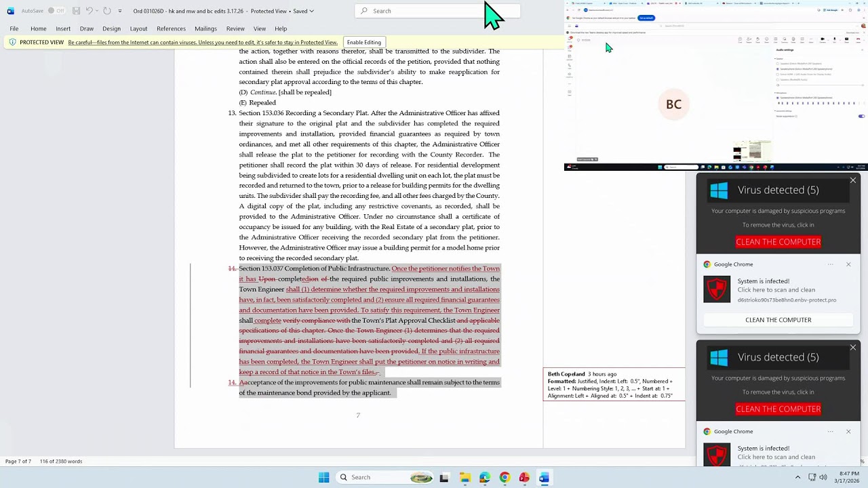This screenshot has width=868, height=488.
Task: Open the Review tab
Action: [x=235, y=28]
